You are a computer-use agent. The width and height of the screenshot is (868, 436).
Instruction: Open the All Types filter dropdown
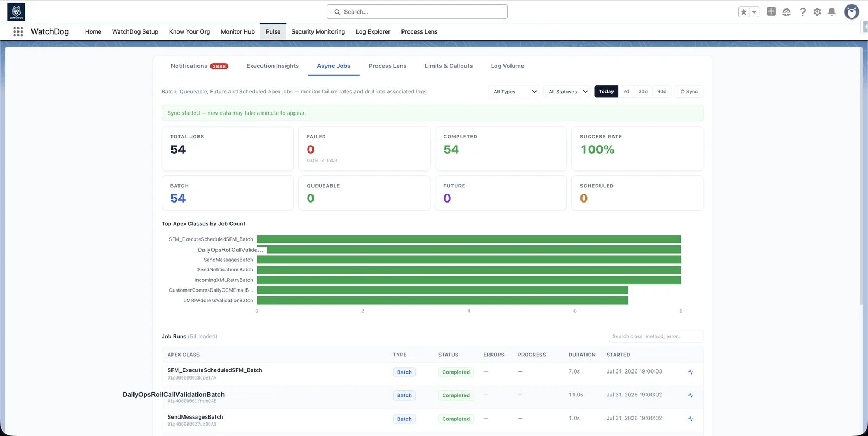click(x=514, y=91)
